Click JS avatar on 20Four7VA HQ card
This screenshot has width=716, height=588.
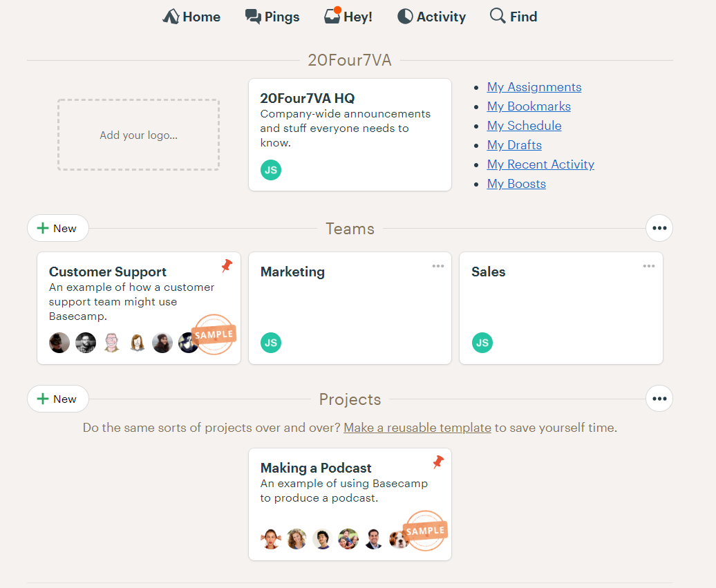click(271, 170)
